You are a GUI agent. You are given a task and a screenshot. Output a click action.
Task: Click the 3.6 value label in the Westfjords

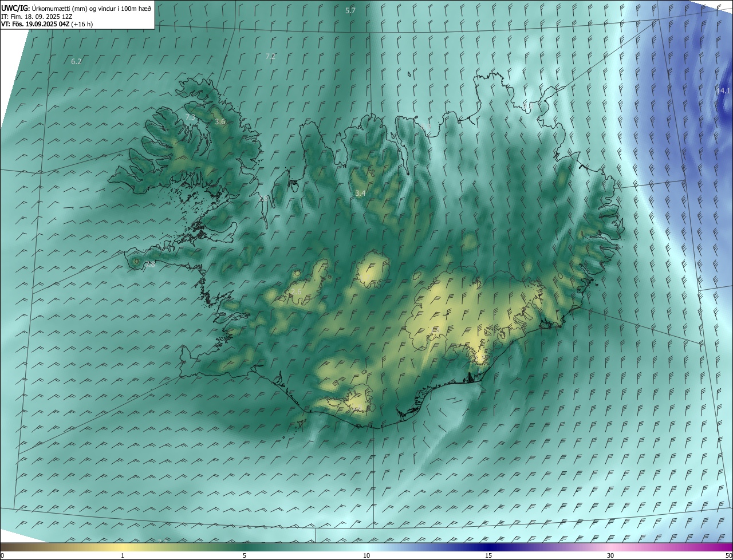point(220,121)
